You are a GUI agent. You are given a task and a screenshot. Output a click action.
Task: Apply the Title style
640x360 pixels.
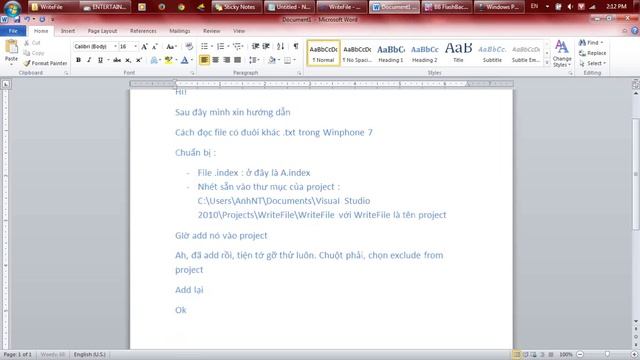[458, 53]
